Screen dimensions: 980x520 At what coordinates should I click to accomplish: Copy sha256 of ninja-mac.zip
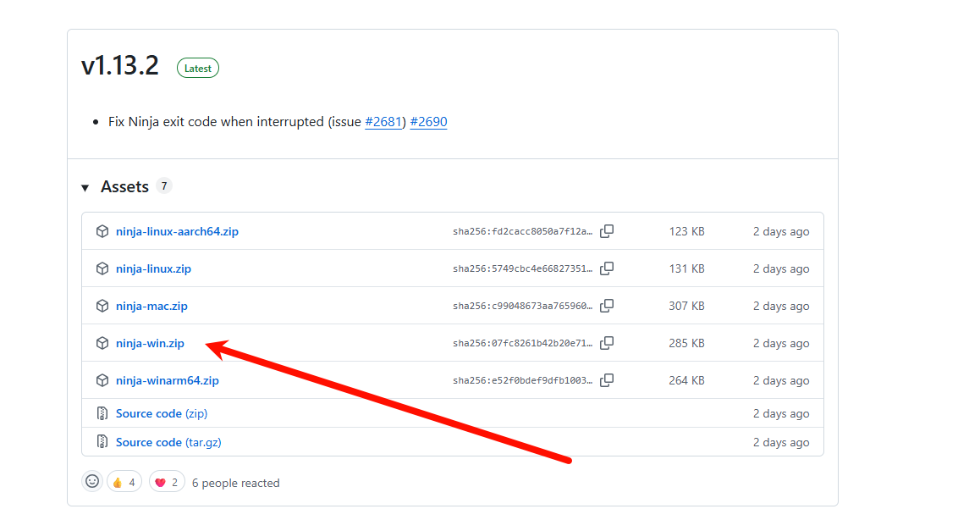coord(607,306)
